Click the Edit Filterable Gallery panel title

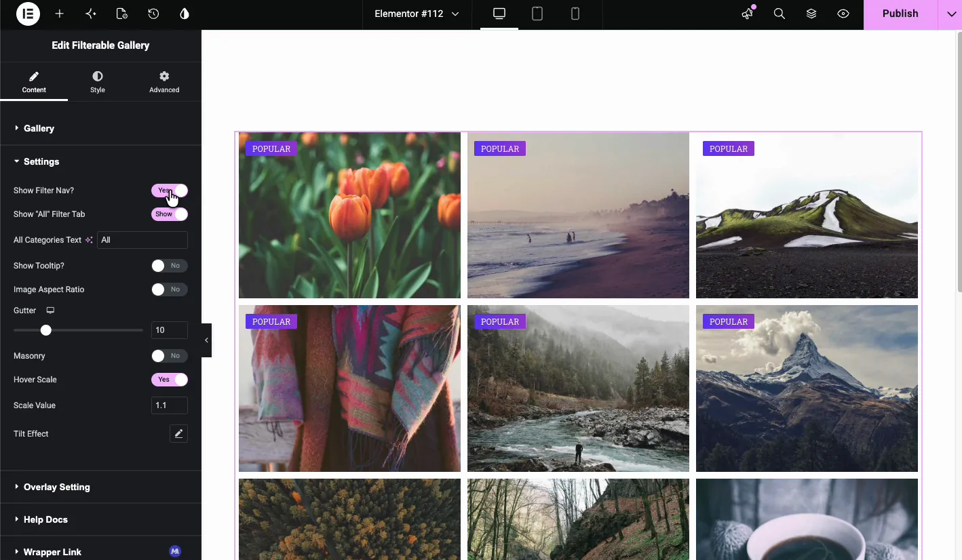point(100,45)
